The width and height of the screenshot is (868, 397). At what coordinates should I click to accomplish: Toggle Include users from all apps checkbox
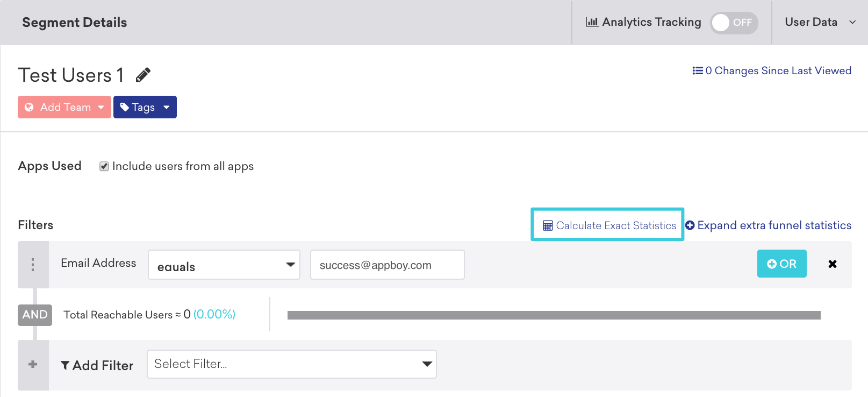(104, 166)
